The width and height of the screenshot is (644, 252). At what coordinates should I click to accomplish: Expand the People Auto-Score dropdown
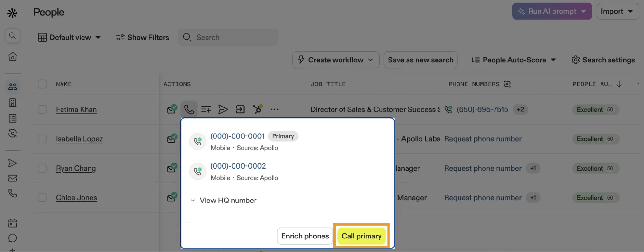[x=514, y=60]
